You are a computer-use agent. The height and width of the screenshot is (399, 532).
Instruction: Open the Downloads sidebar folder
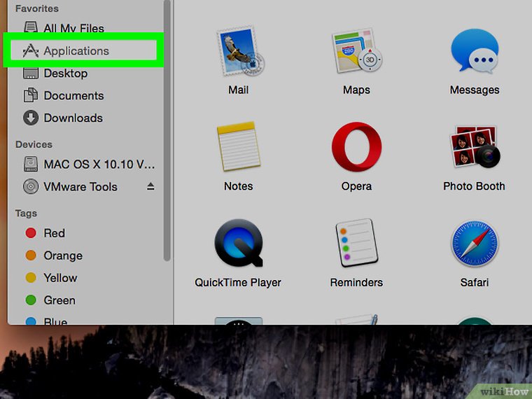pos(73,118)
